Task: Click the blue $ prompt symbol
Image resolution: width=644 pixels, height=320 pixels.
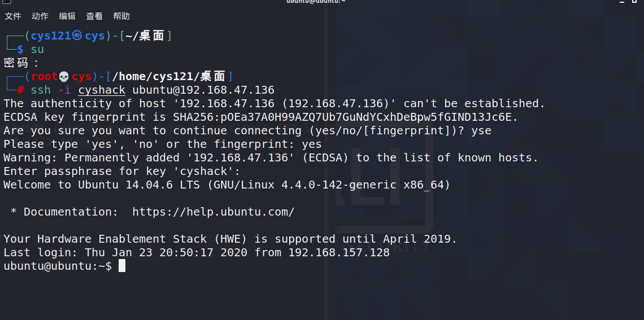Action: pyautogui.click(x=20, y=50)
